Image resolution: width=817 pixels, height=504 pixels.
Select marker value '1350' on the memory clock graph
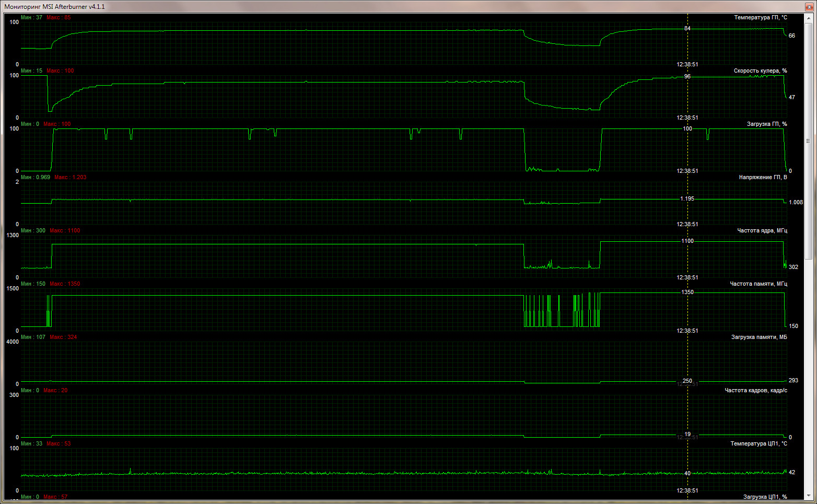[x=687, y=292]
